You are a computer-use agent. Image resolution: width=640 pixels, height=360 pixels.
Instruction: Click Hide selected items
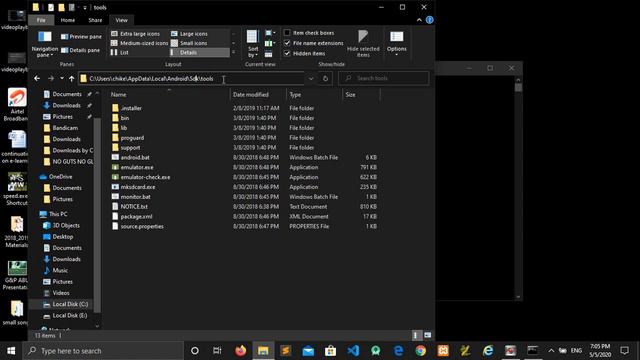coord(363,44)
